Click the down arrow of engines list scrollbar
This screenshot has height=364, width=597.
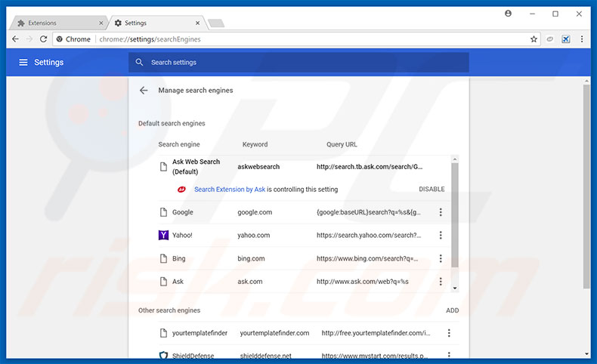[x=455, y=288]
